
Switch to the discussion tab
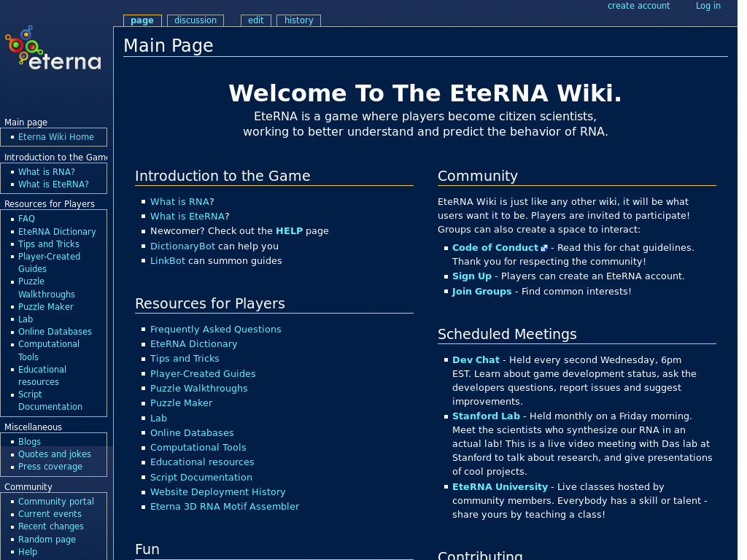[195, 20]
